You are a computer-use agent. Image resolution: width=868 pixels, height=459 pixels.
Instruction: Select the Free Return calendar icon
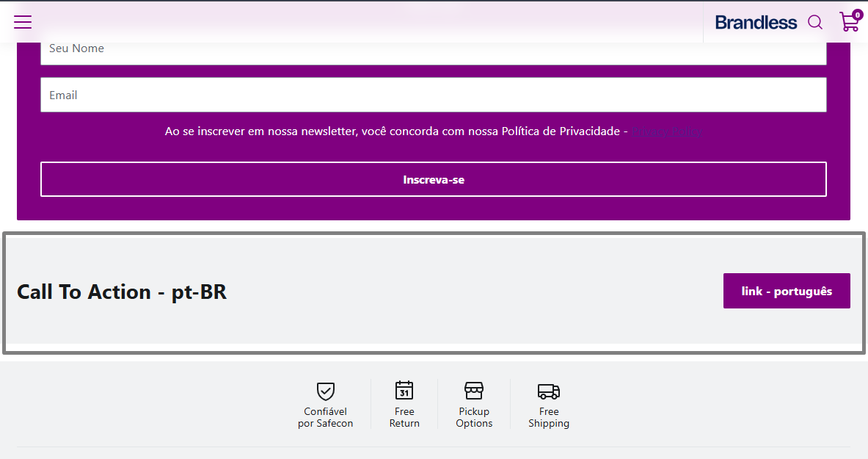(x=404, y=390)
